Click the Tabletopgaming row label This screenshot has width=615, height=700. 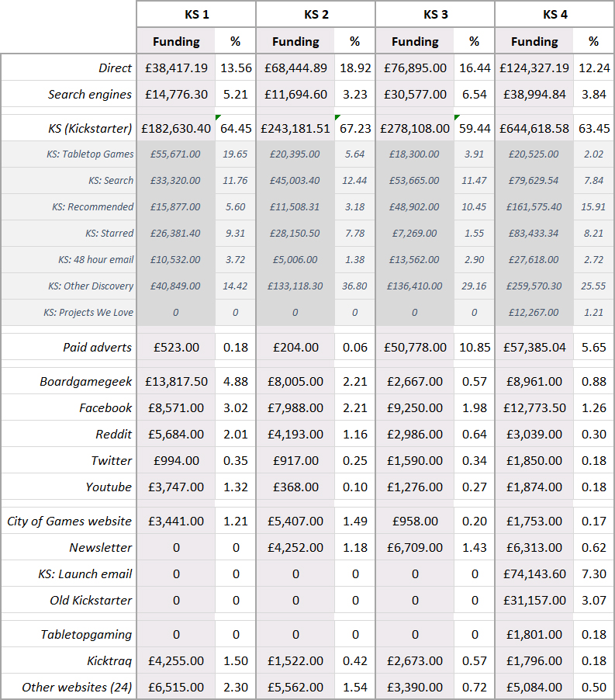86,635
